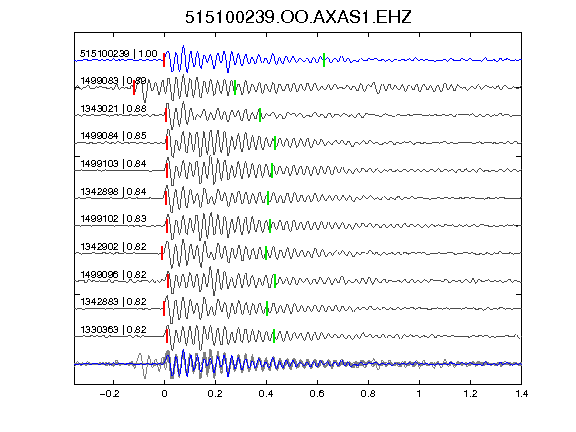Select the plot title 515100239.OO.AXAS1.EHZ
The image size is (576, 432).
coord(298,17)
